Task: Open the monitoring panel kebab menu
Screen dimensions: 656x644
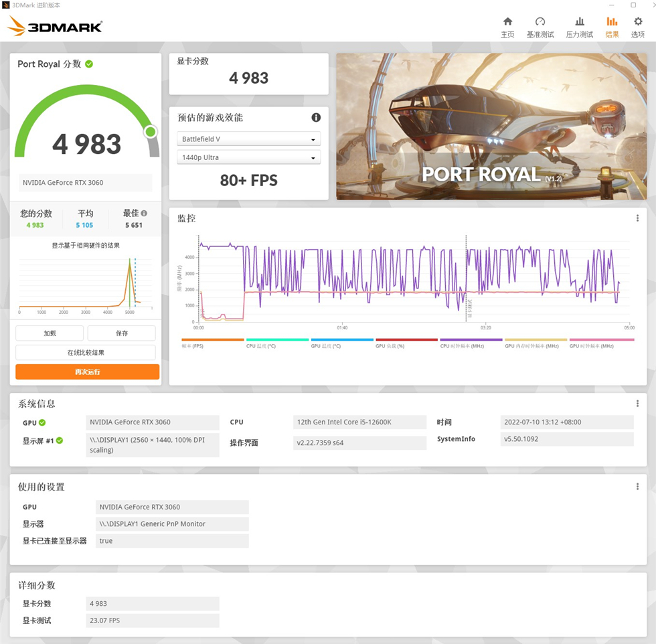Action: pyautogui.click(x=637, y=218)
